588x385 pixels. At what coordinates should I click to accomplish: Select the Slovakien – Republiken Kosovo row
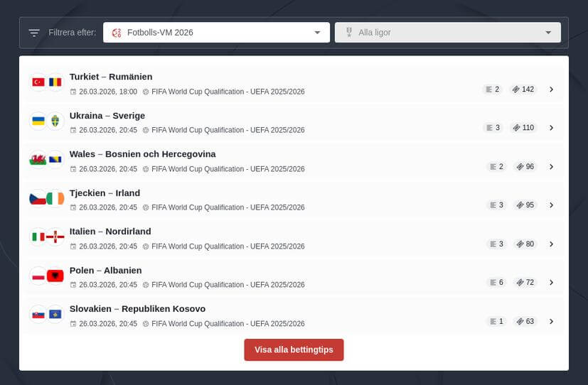[284, 315]
